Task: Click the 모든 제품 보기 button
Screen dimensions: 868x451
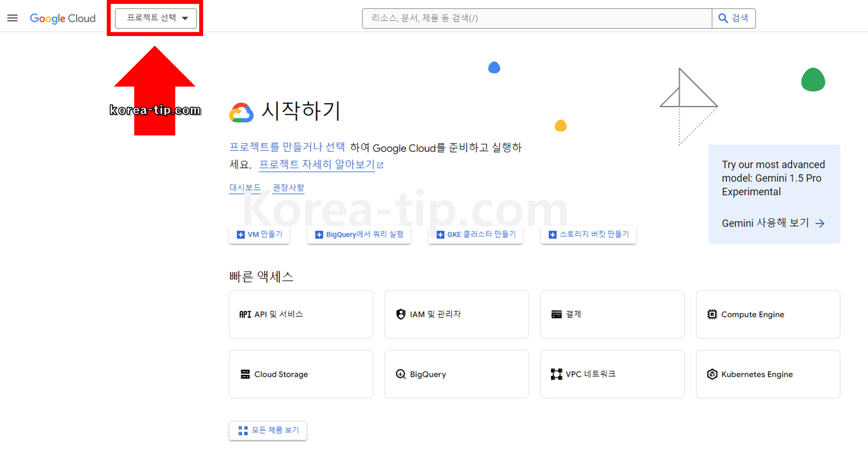Action: pos(268,430)
